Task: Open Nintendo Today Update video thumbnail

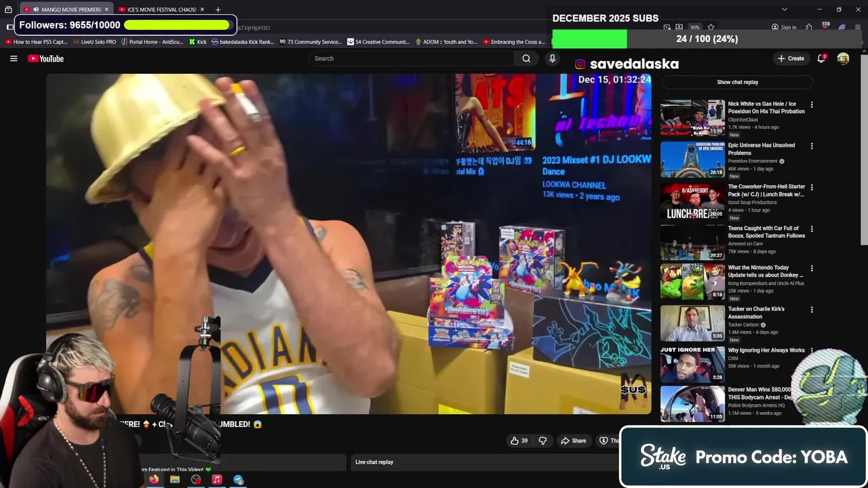Action: pyautogui.click(x=692, y=281)
